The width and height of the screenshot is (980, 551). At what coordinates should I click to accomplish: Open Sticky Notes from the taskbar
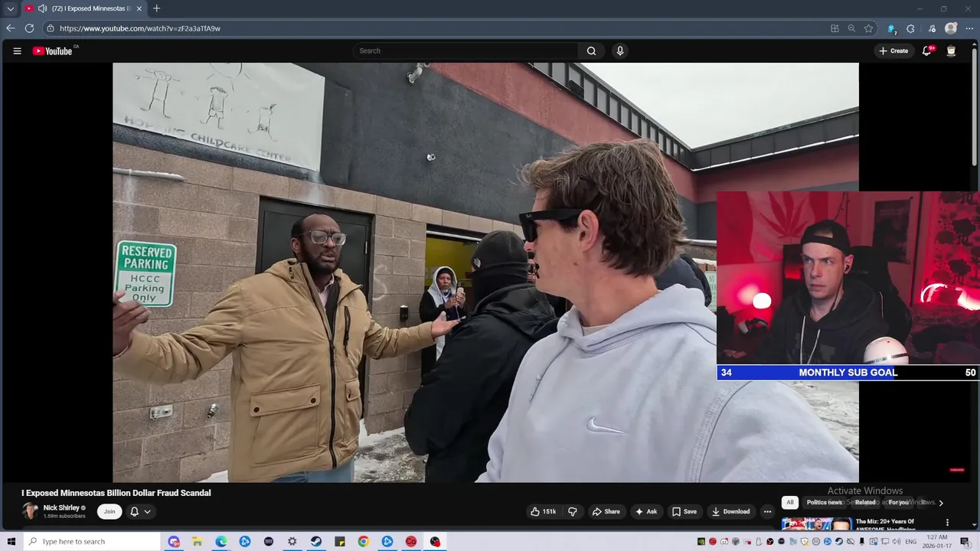[339, 542]
